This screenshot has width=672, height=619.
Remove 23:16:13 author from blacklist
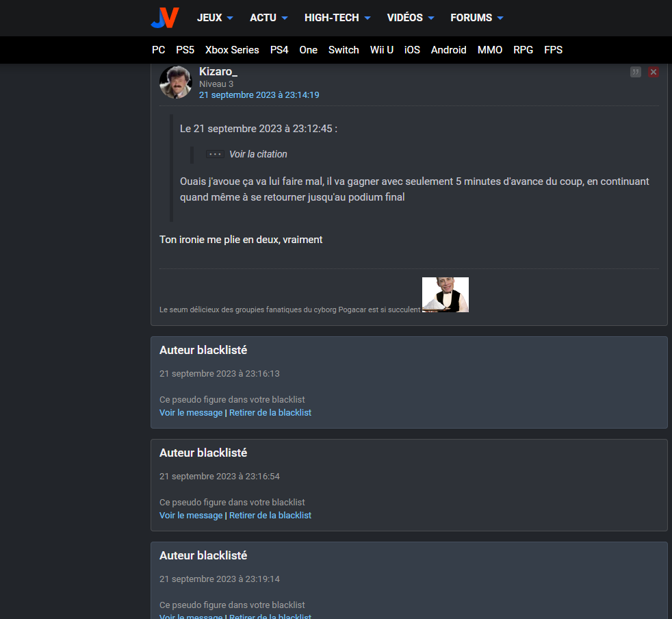pos(270,412)
